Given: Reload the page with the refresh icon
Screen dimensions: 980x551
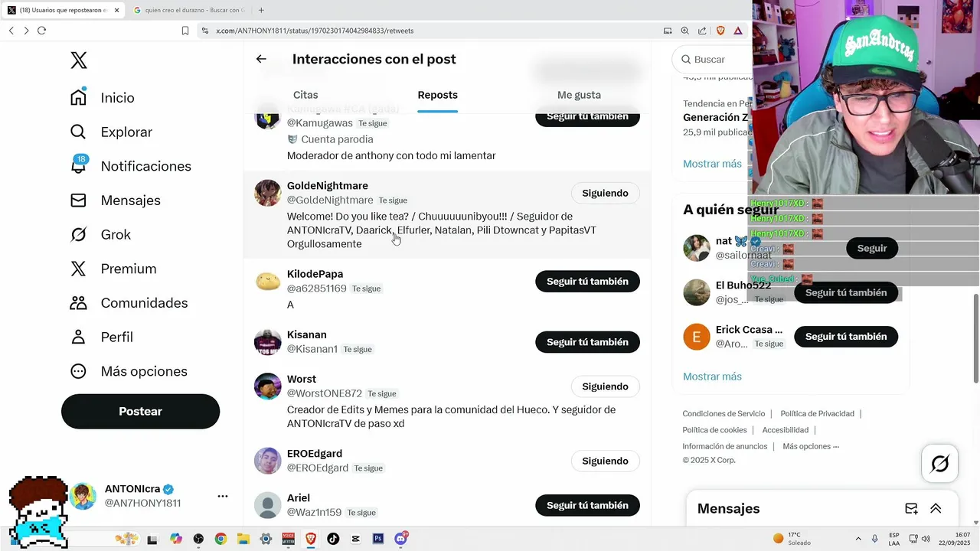Looking at the screenshot, I should [x=41, y=31].
